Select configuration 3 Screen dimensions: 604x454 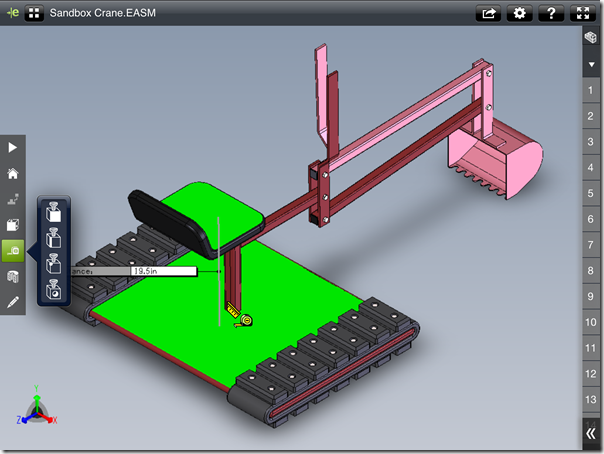coord(591,142)
